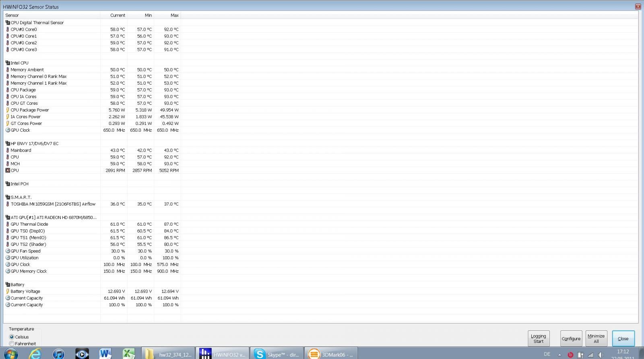
Task: Click gauge icon beside GPU Memory Clock
Action: point(8,271)
